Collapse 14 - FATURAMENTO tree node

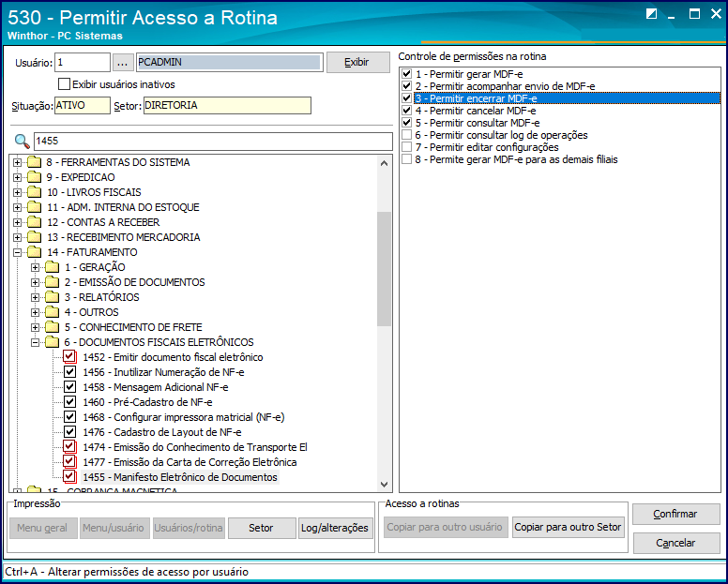[17, 252]
